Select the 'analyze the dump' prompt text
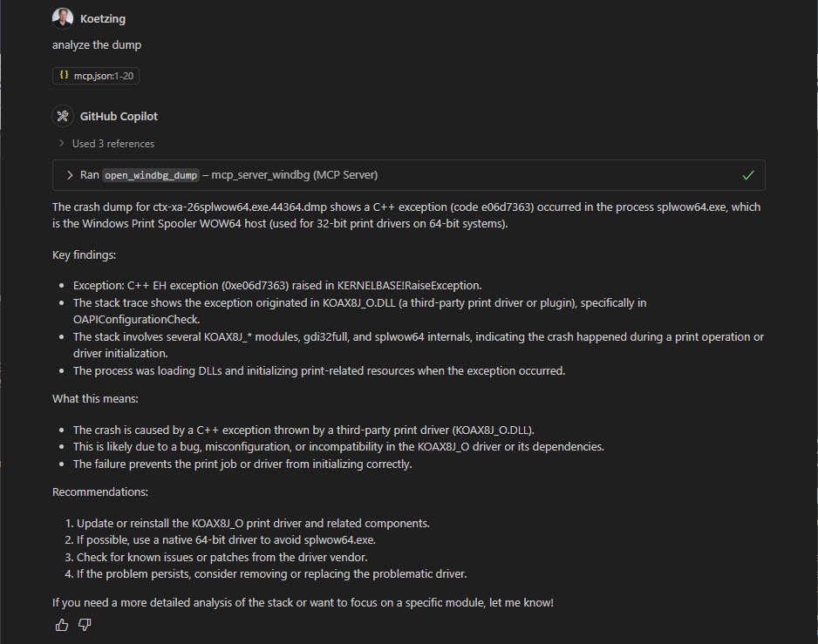This screenshot has width=818, height=644. point(97,45)
